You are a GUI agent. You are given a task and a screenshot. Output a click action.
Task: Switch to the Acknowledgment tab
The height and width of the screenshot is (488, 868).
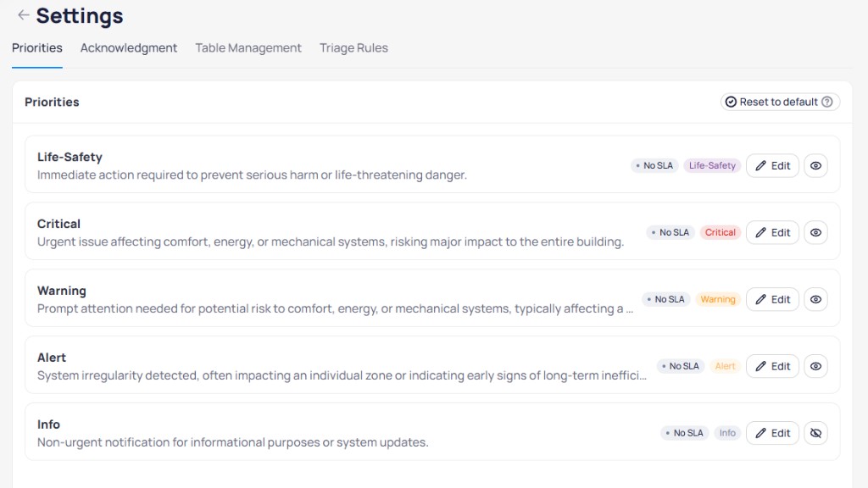(x=129, y=48)
